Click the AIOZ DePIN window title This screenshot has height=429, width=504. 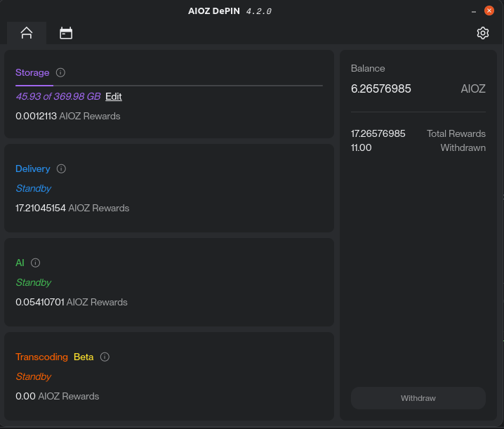click(x=214, y=11)
